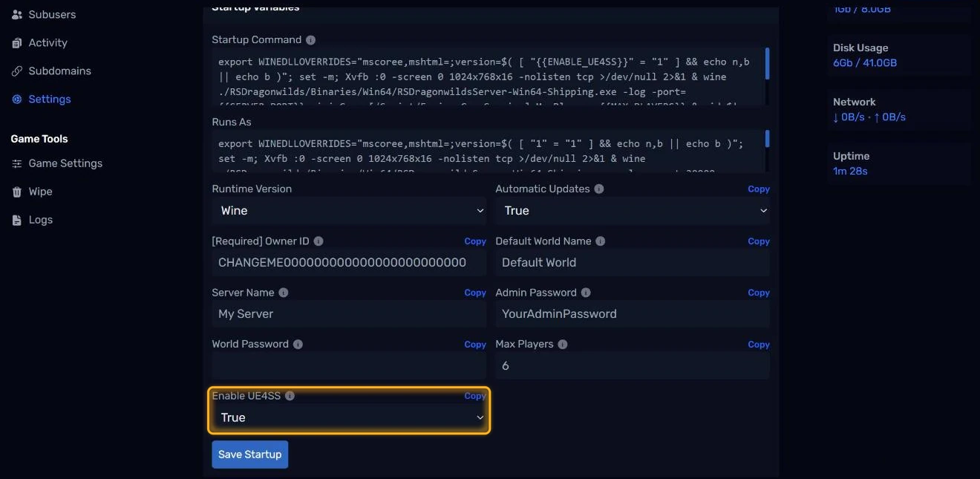Copy the Server Name variable

click(475, 293)
